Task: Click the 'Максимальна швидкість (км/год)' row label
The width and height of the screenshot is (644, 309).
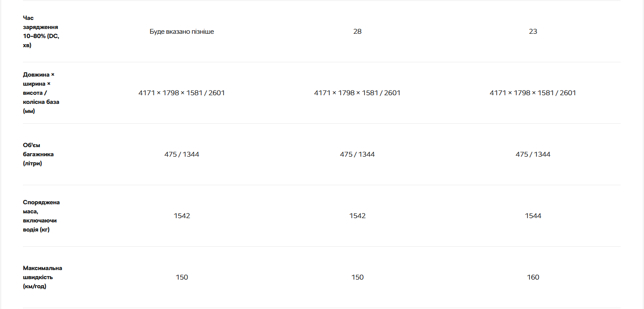Action: pyautogui.click(x=42, y=277)
